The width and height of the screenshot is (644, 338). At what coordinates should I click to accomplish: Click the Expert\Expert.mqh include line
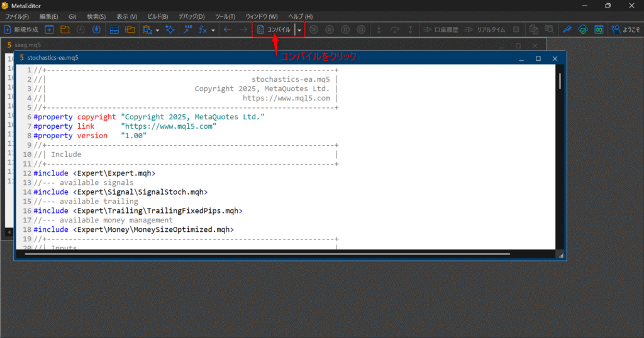coord(94,173)
